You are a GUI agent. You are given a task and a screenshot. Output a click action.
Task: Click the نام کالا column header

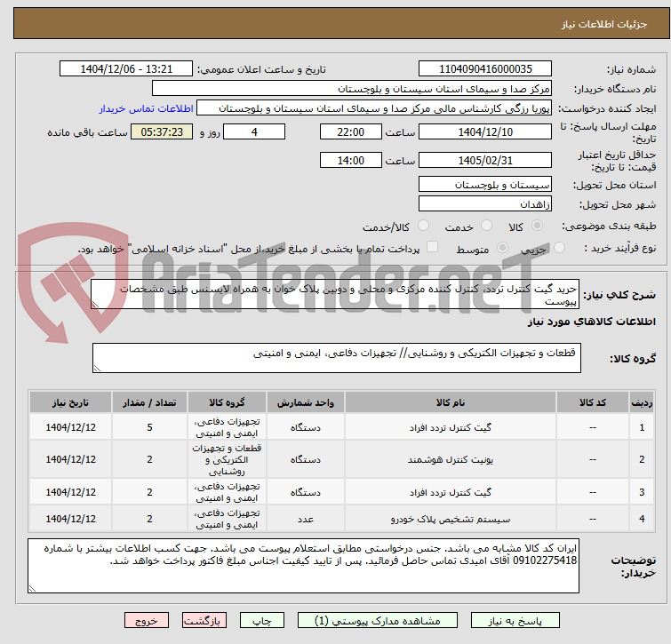coord(451,402)
